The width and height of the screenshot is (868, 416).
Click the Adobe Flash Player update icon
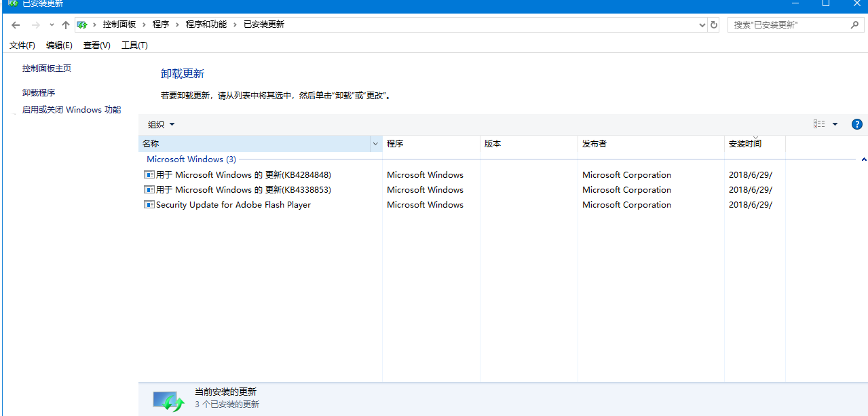pyautogui.click(x=149, y=205)
